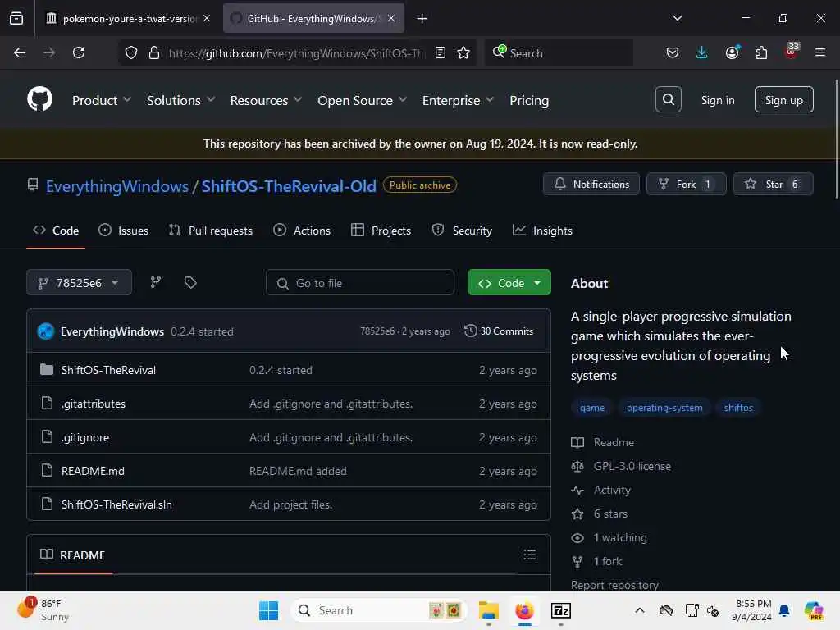Expand the Solutions menu
Screen dimensions: 840x630
(181, 100)
